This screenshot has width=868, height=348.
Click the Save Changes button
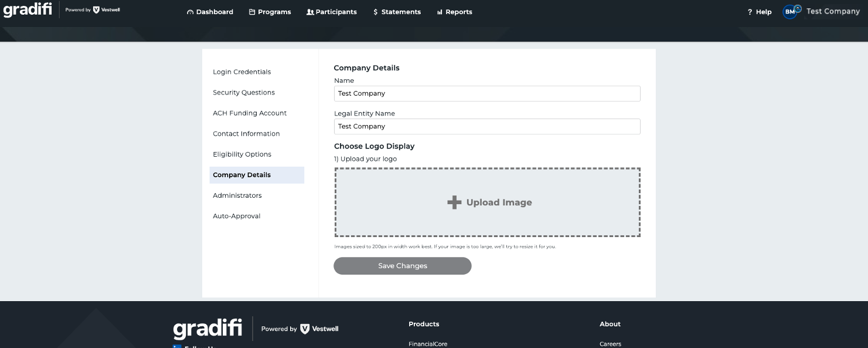402,265
